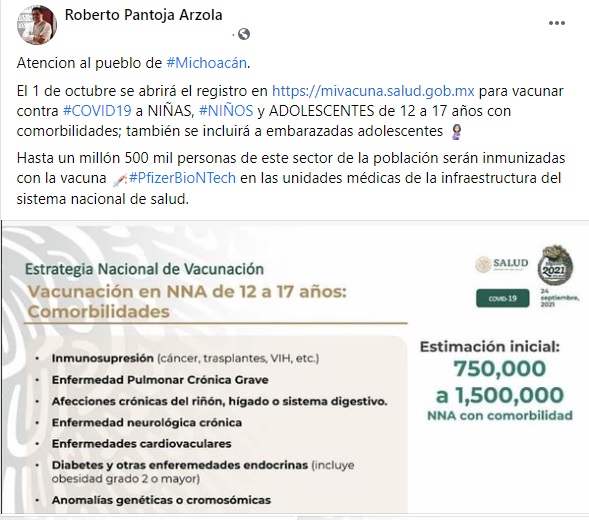Open the #Michoacán hashtag
This screenshot has height=520, width=589.
[207, 63]
